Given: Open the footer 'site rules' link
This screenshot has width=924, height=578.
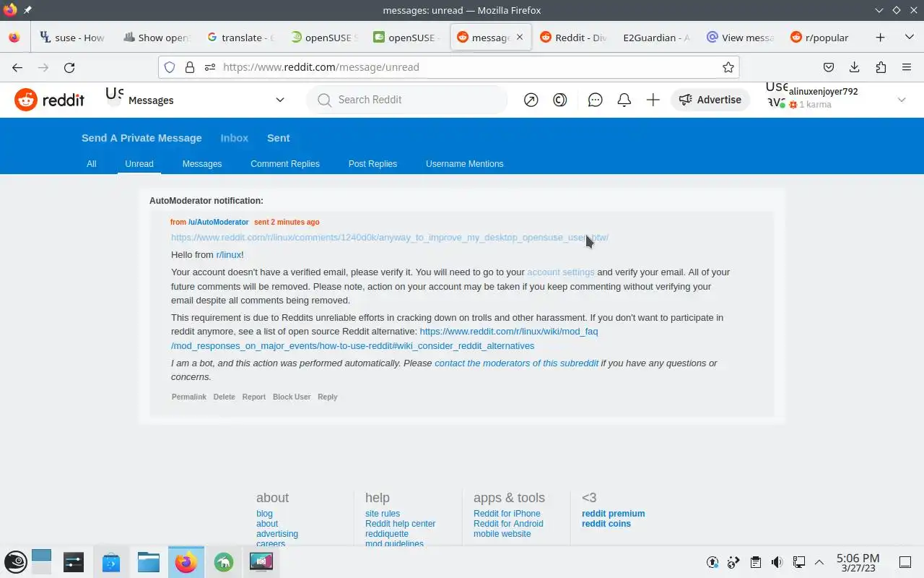Looking at the screenshot, I should (383, 514).
